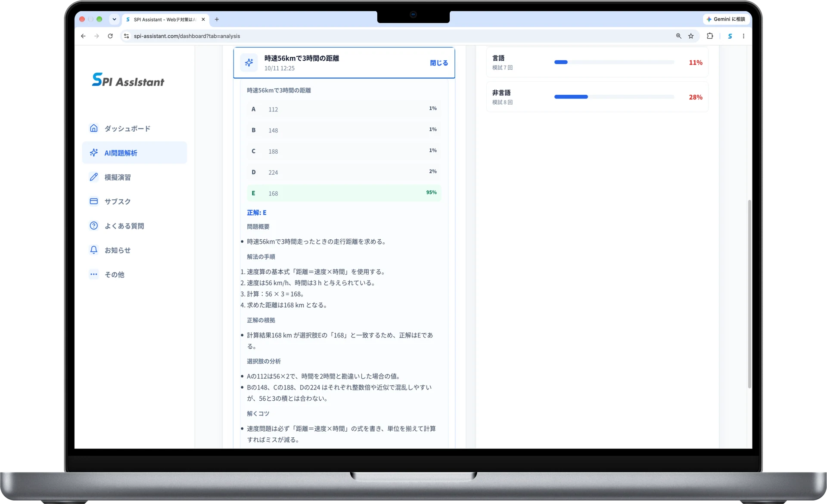
Task: Click the お知らせ bell icon
Action: (x=93, y=250)
